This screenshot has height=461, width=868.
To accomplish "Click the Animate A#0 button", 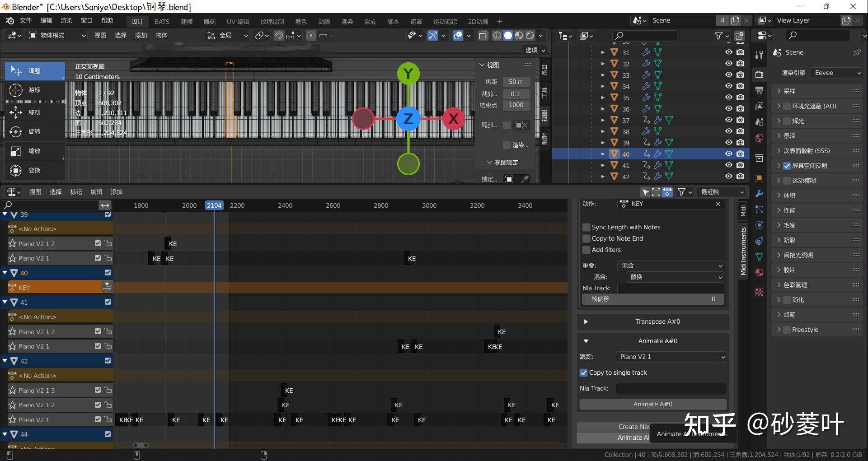I will pyautogui.click(x=652, y=404).
